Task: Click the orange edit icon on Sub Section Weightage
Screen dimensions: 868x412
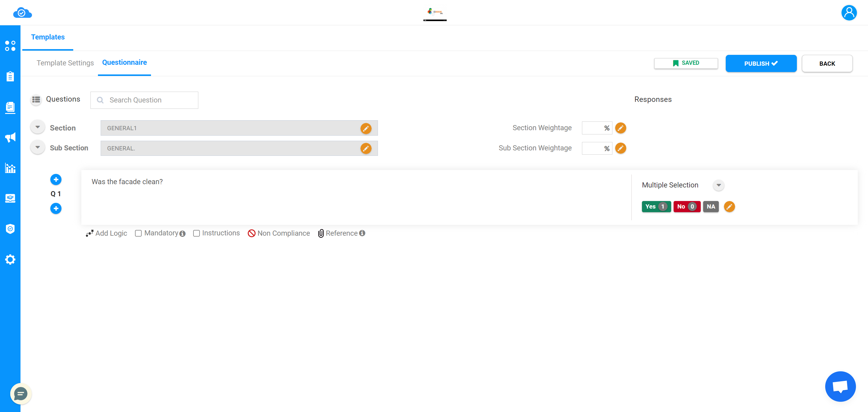Action: [621, 148]
